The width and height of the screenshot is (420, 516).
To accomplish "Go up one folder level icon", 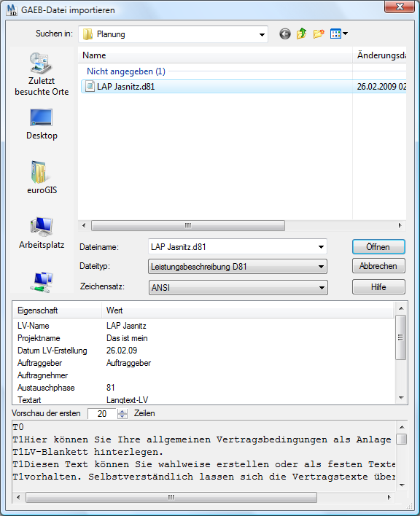I will coord(301,34).
